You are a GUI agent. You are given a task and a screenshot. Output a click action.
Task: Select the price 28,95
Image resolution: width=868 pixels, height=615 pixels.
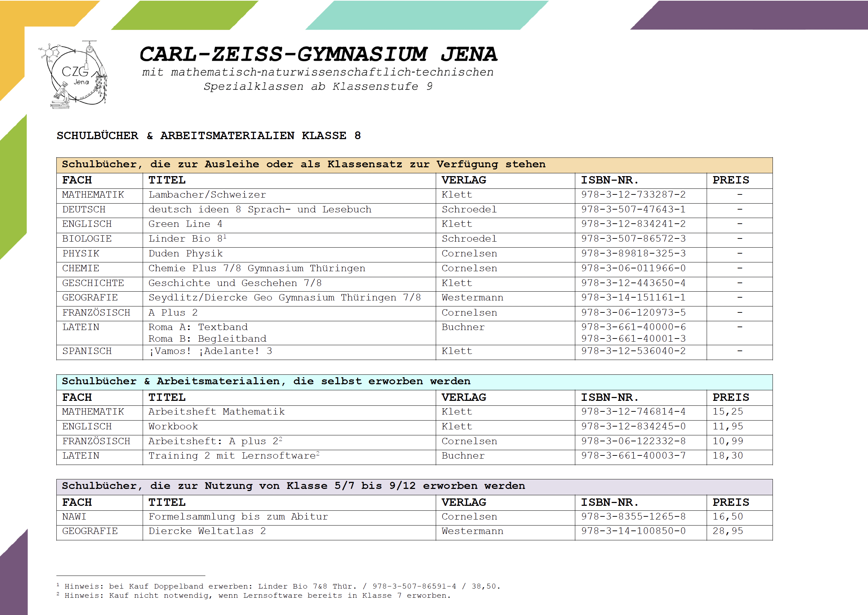pyautogui.click(x=727, y=531)
